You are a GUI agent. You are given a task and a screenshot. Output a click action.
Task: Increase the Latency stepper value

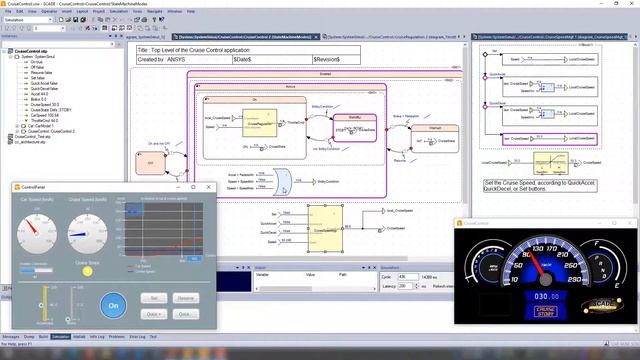(417, 285)
